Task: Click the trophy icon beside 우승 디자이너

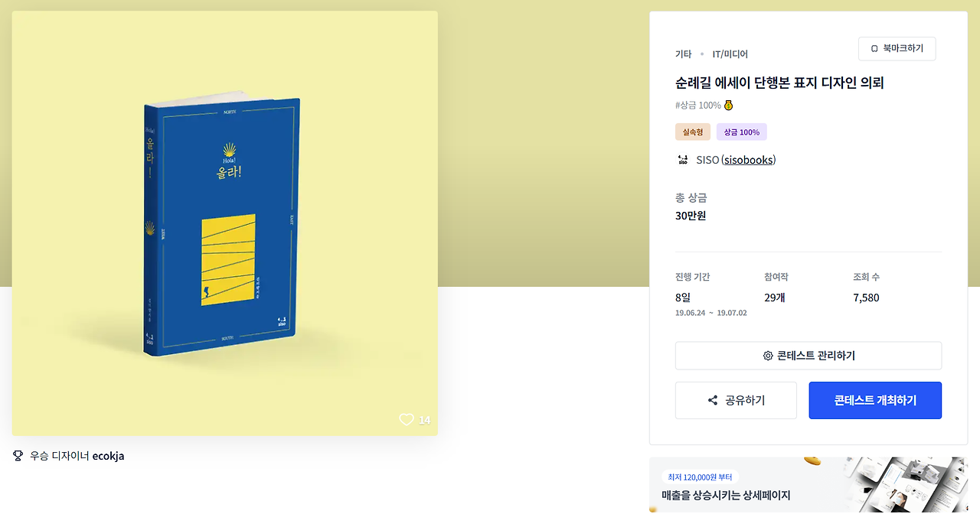Action: pos(18,456)
